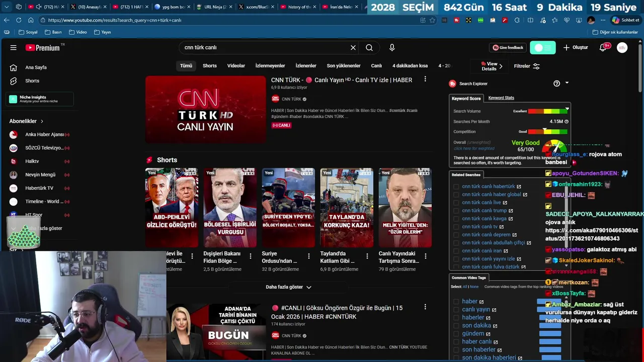
Task: Check the 'cnn türk canlı iran' checkbox
Action: click(456, 251)
